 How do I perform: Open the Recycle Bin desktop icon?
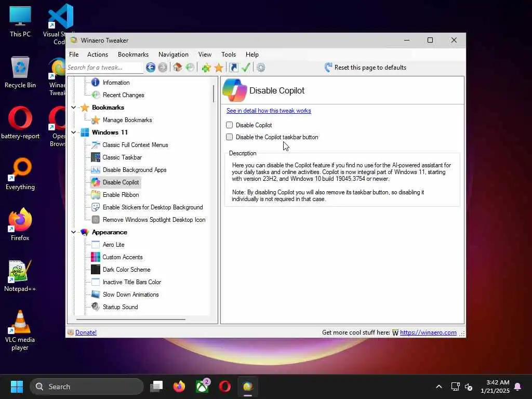20,72
